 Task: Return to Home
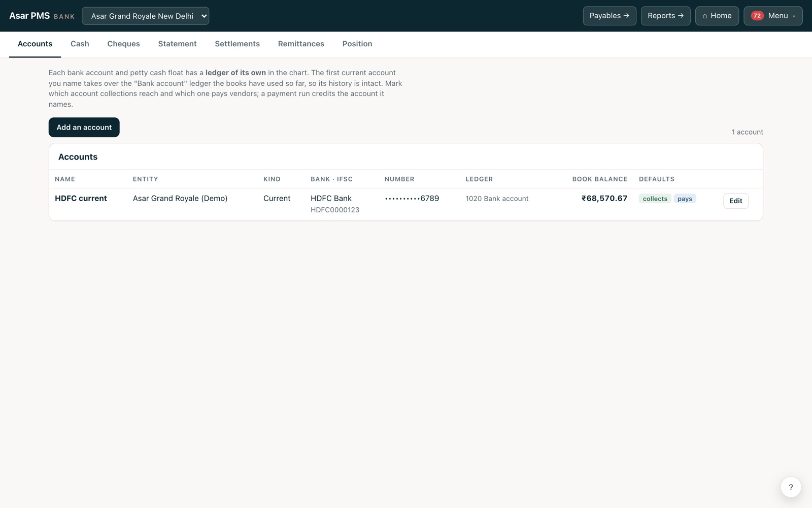tap(717, 16)
